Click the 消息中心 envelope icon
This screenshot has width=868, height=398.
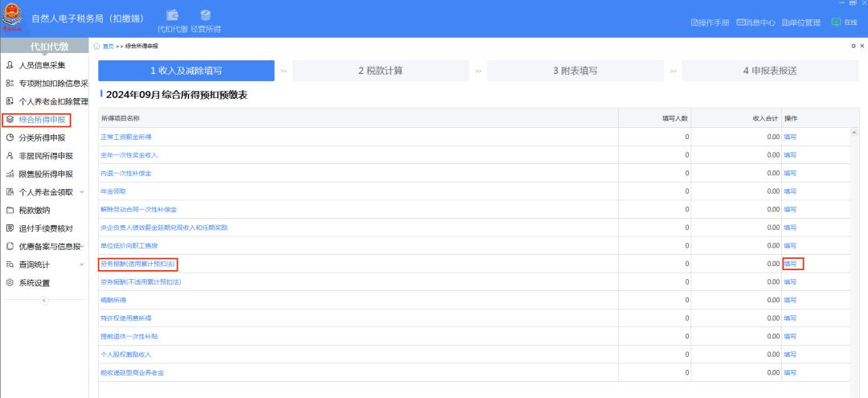click(x=741, y=23)
